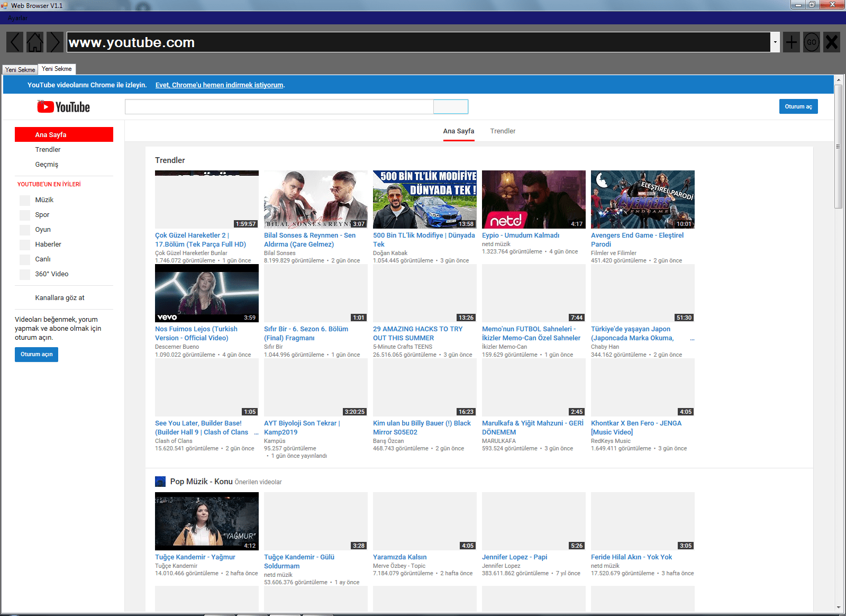Open Khontkar X Ben Fero JENGA title
The height and width of the screenshot is (616, 846).
point(636,428)
